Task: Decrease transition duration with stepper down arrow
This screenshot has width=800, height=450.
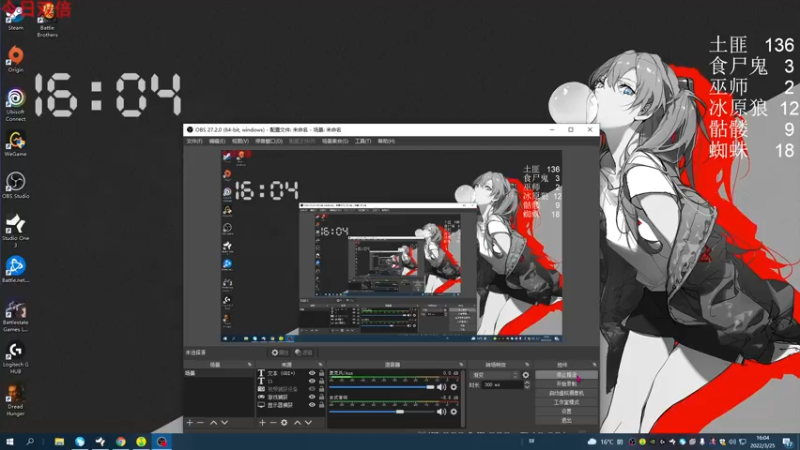Action: tap(527, 387)
